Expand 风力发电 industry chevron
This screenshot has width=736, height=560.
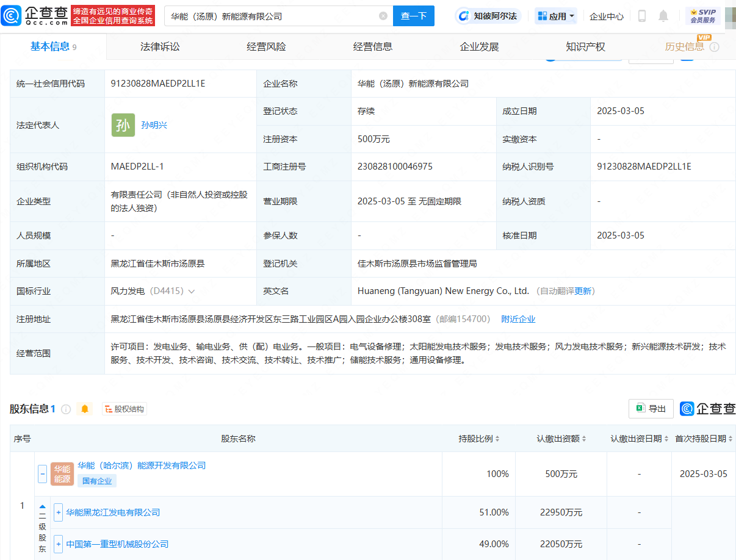click(192, 292)
